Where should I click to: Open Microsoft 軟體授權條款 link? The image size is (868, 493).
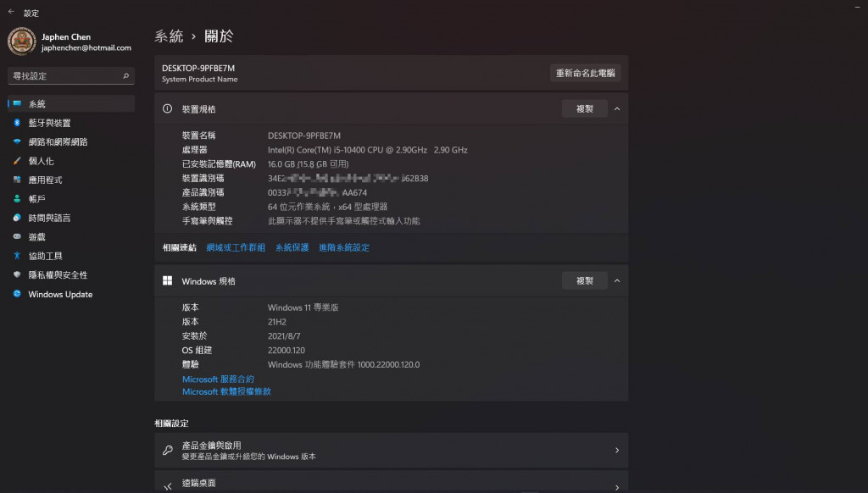point(226,391)
